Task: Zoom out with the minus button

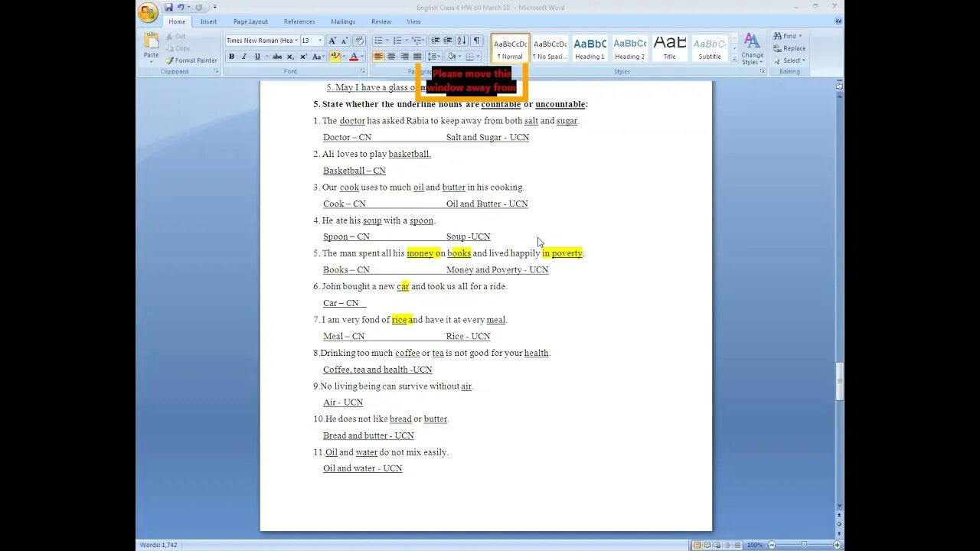Action: (x=771, y=545)
